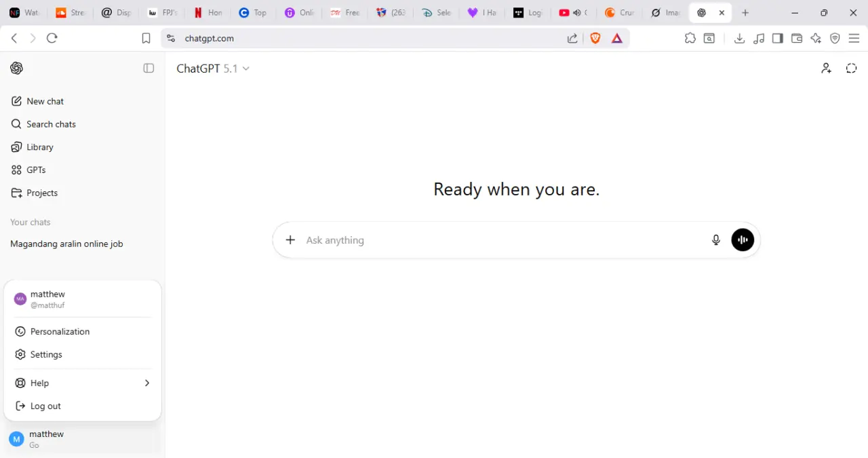Viewport: 868px width, 458px height.
Task: Switch to the "Top" tab
Action: tap(254, 13)
